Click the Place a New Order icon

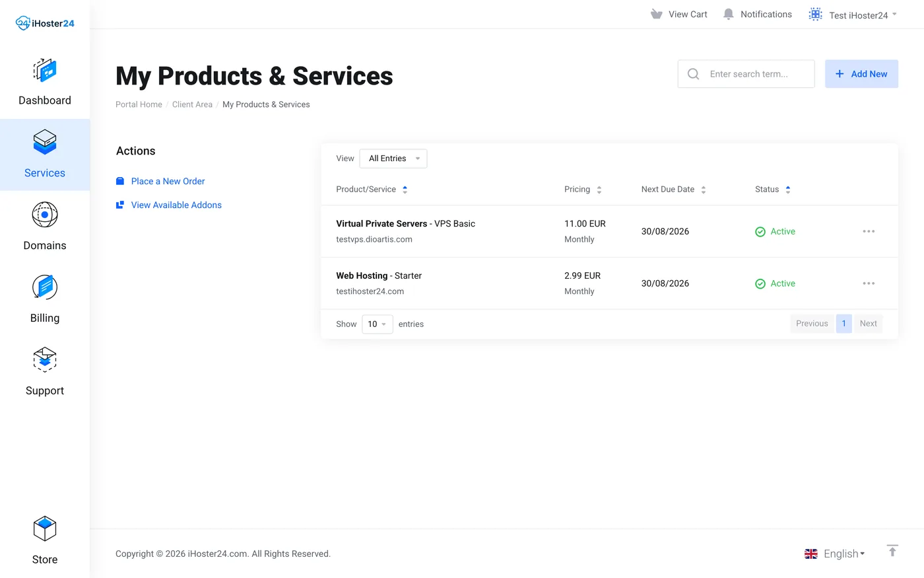click(x=120, y=181)
